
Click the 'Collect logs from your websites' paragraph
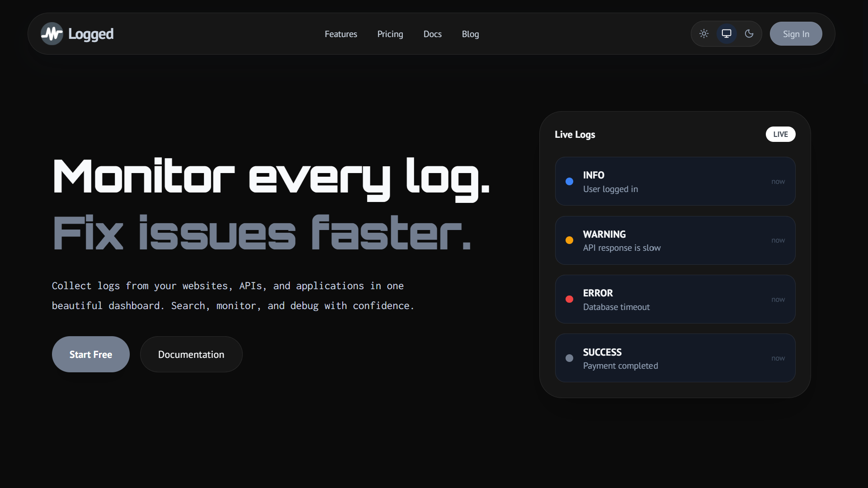click(233, 296)
